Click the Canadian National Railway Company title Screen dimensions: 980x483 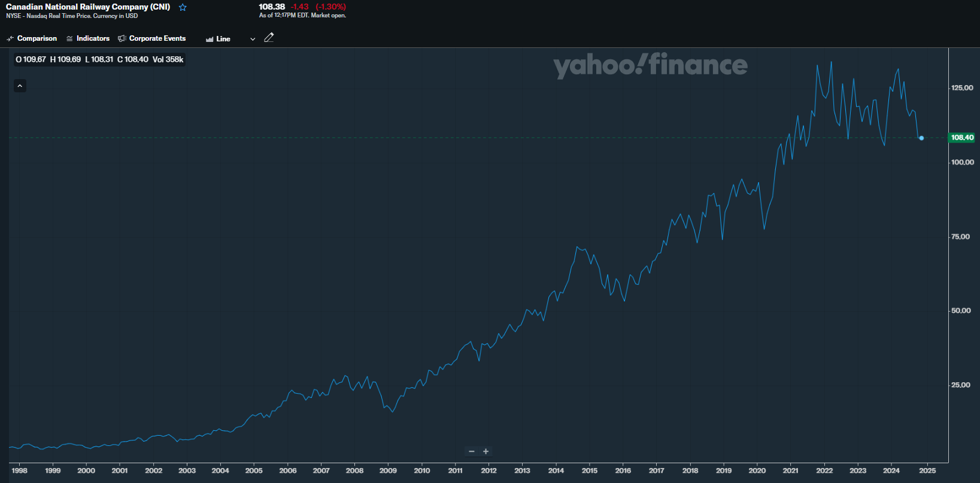pos(88,7)
